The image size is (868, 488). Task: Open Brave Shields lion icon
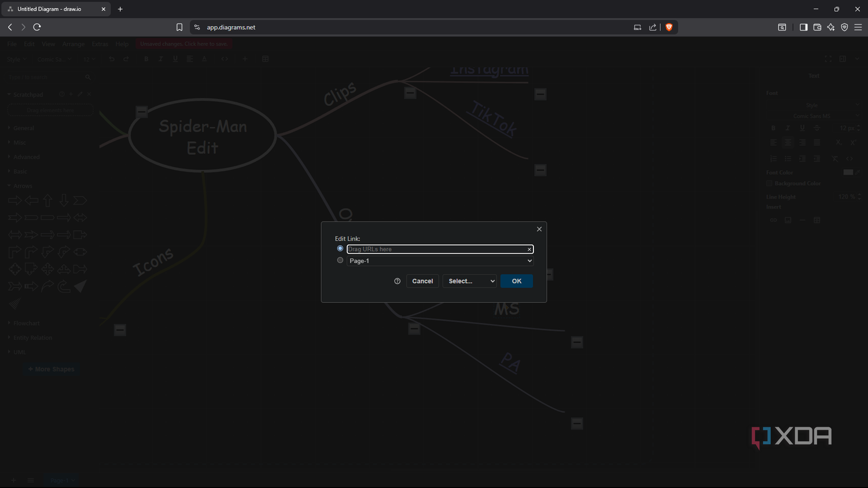click(x=669, y=27)
